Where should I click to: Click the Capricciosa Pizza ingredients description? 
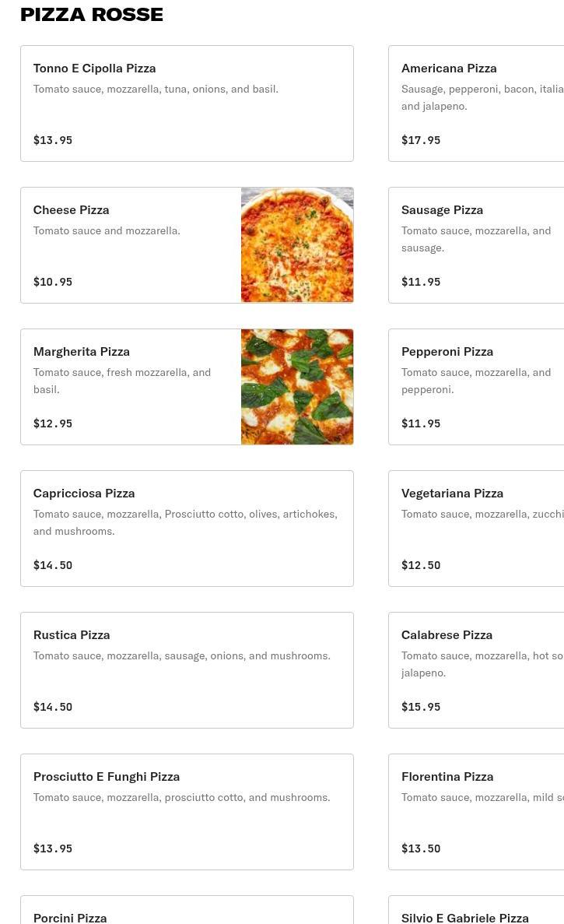[x=185, y=522]
